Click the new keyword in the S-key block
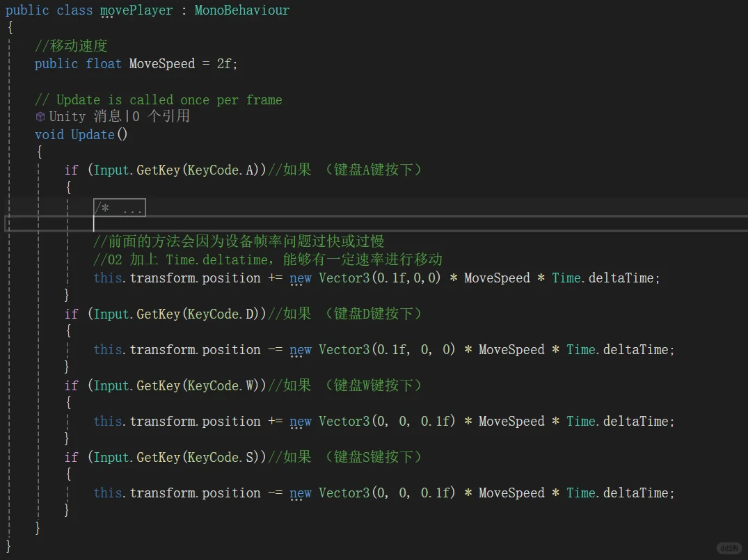The height and width of the screenshot is (560, 748). pyautogui.click(x=301, y=493)
